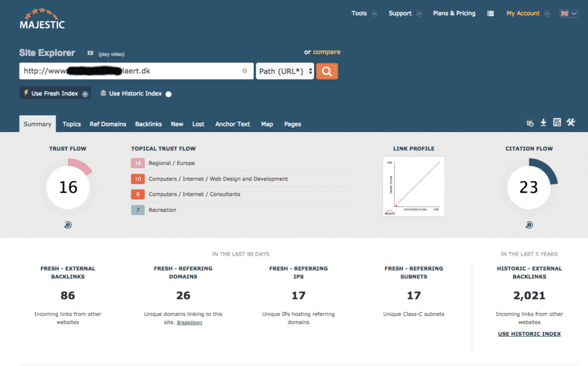Open the play video icon beside Site Explorer
Viewport: 588px width, 366px height.
(x=90, y=53)
